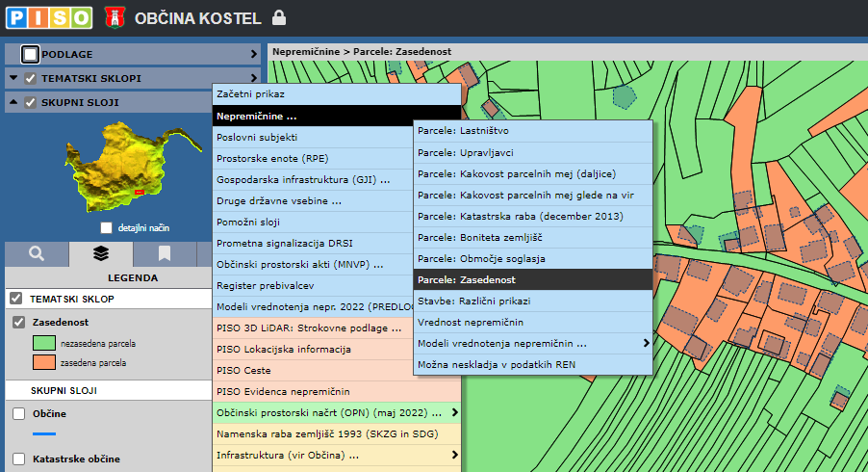Viewport: 868px width, 472px height.
Task: Open the layers stack tab
Action: point(101,254)
